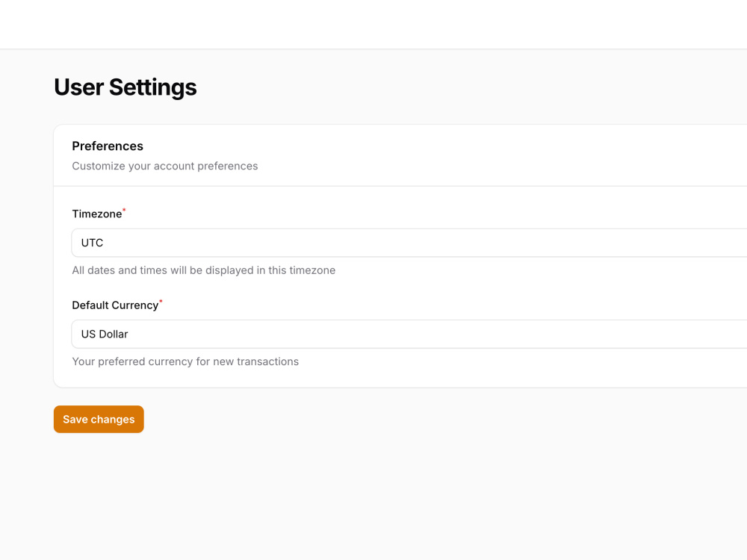This screenshot has height=560, width=747.
Task: Click the Default Currency field label
Action: point(115,305)
